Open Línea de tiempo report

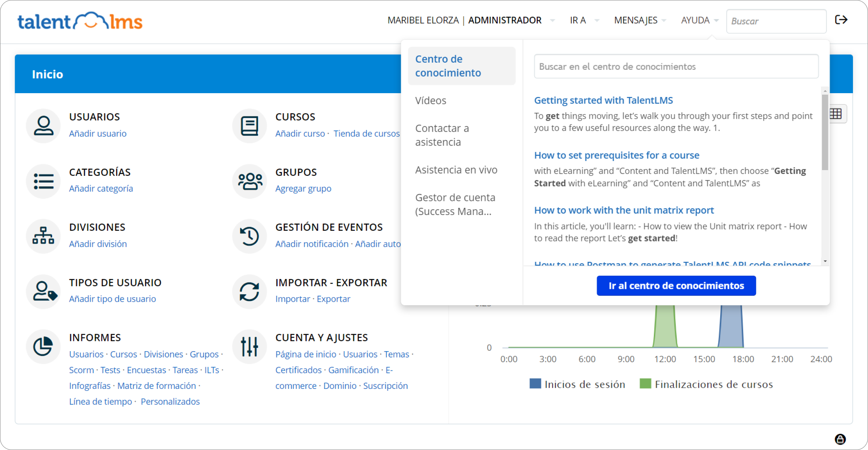100,401
